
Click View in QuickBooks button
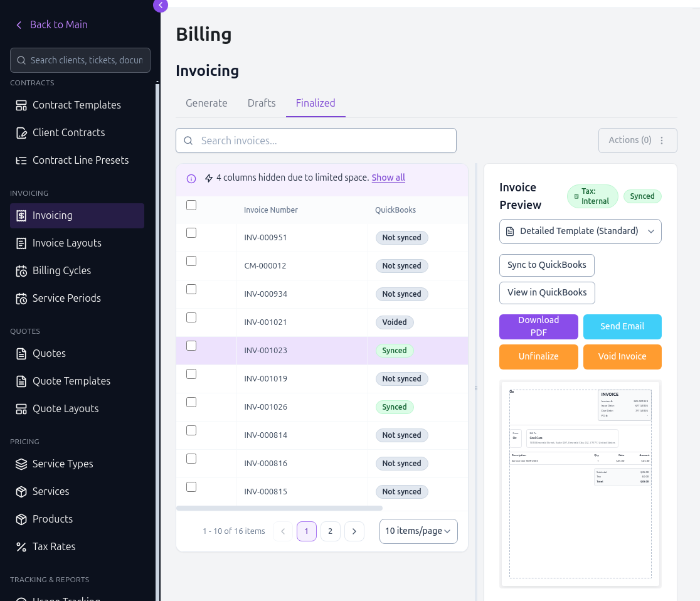click(x=547, y=293)
